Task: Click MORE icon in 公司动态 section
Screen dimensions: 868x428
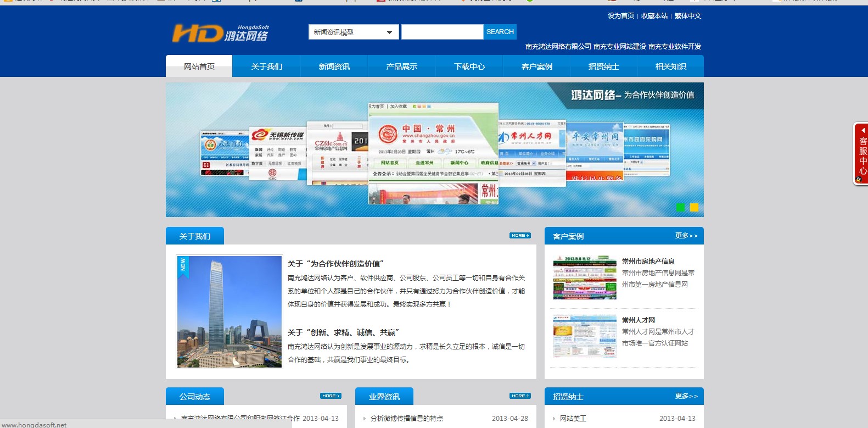Action: tap(331, 396)
